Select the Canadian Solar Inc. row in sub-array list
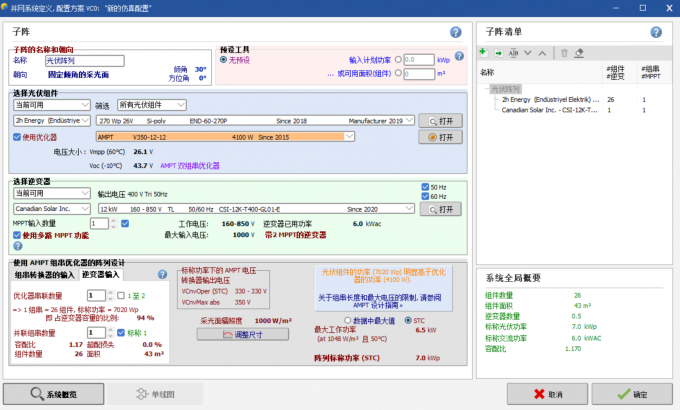This screenshot has height=410, width=680. pyautogui.click(x=574, y=110)
